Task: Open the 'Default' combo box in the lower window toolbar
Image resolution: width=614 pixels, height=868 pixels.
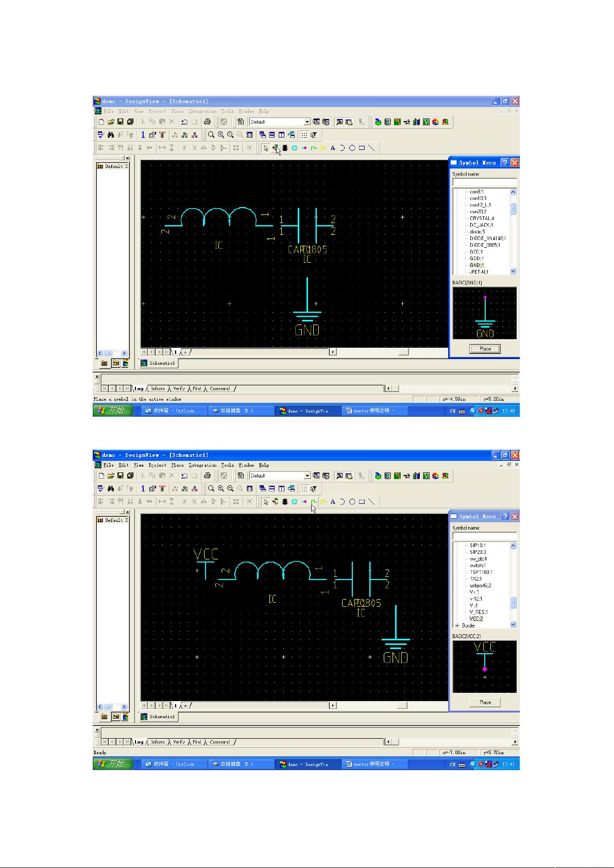Action: pyautogui.click(x=307, y=476)
